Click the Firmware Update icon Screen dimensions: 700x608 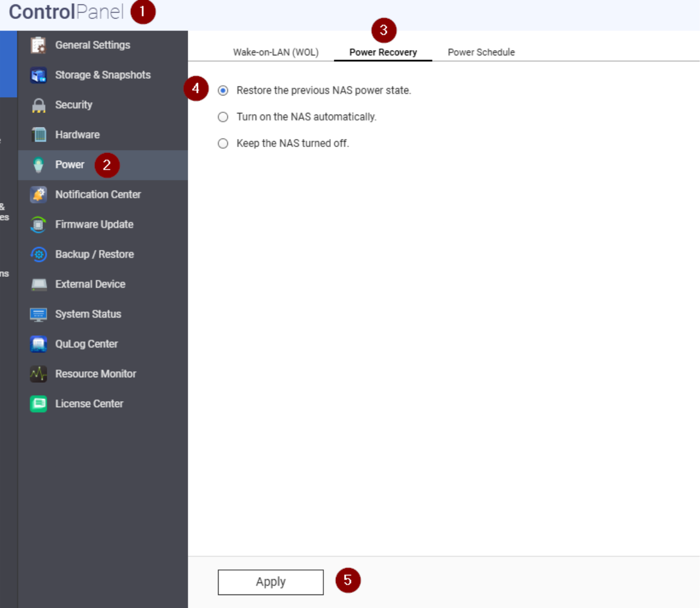click(39, 224)
